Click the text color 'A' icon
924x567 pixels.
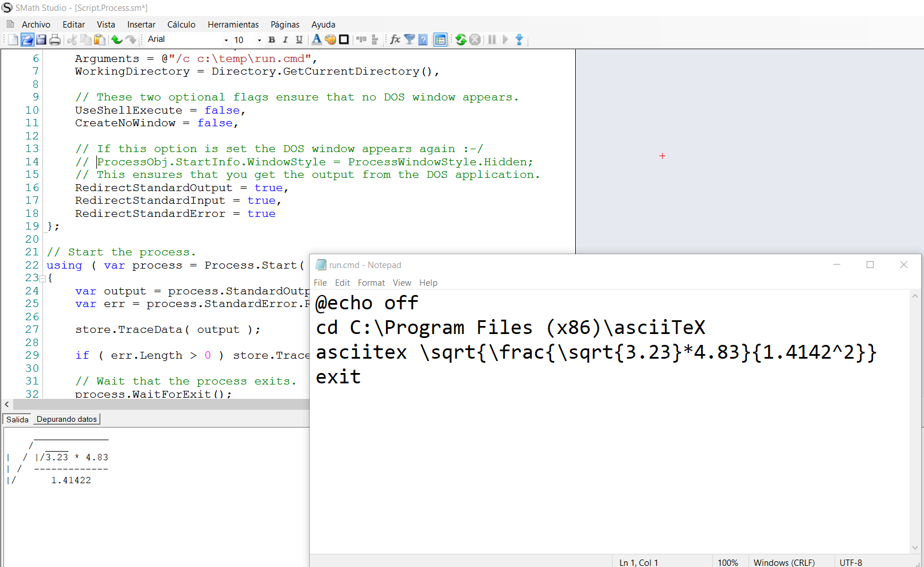(x=317, y=40)
